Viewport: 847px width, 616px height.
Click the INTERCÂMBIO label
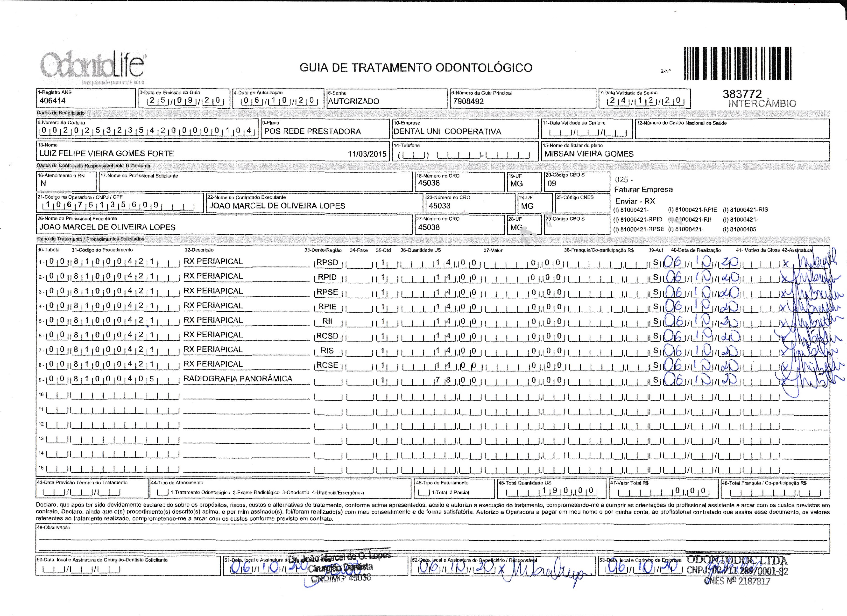tap(762, 104)
